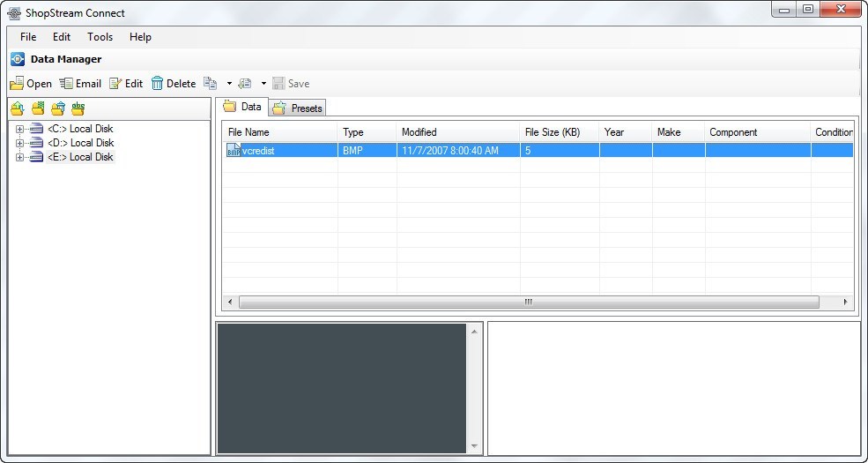The image size is (868, 463).
Task: Open the copy icon's dropdown arrow
Action: pyautogui.click(x=229, y=84)
